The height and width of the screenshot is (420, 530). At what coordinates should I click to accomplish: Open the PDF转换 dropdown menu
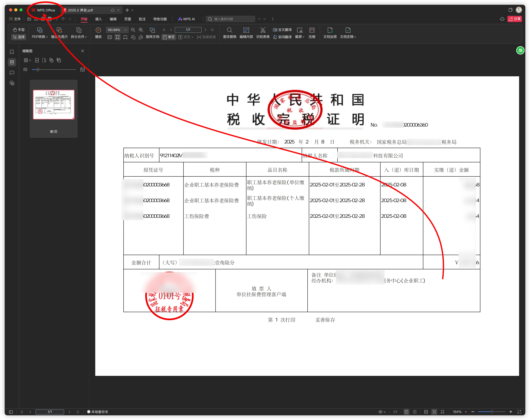[x=40, y=37]
